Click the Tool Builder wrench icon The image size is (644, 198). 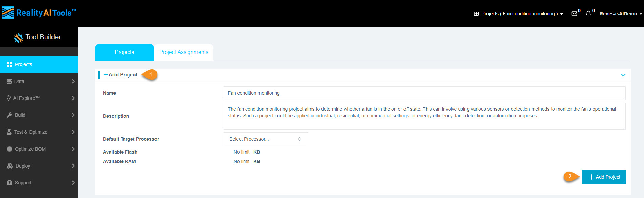(x=19, y=38)
